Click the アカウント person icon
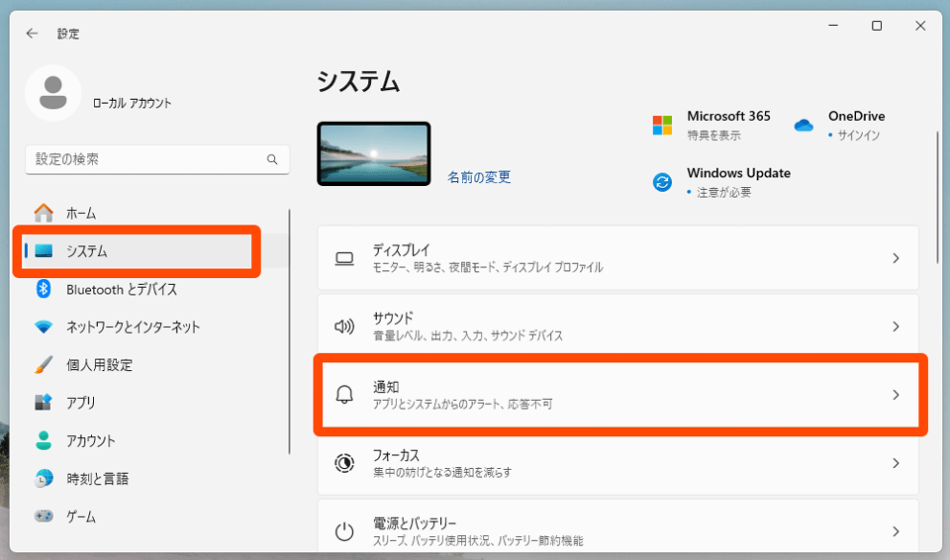Screen dimensions: 950x560 coord(44,440)
